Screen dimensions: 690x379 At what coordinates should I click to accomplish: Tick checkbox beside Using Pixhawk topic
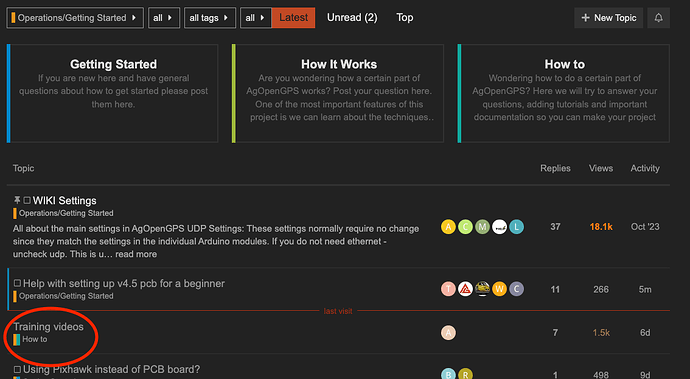tap(17, 369)
